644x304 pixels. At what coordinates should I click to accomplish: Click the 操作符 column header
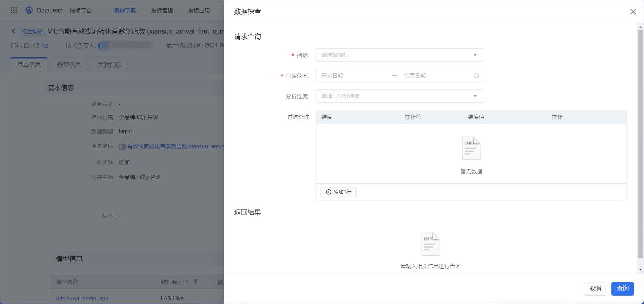click(x=413, y=117)
